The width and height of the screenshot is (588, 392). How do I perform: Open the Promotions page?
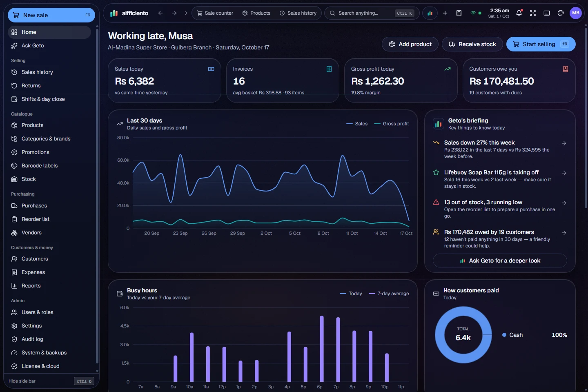coord(49,152)
